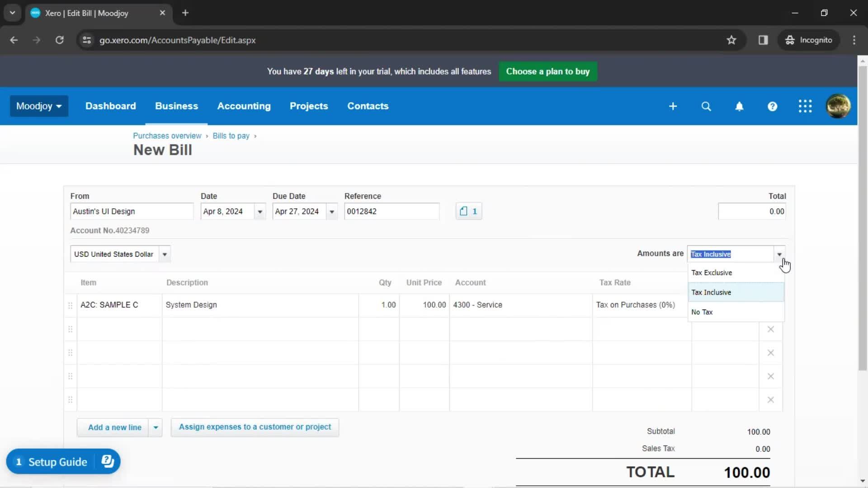Open the help question mark icon
The width and height of the screenshot is (868, 488).
[772, 106]
